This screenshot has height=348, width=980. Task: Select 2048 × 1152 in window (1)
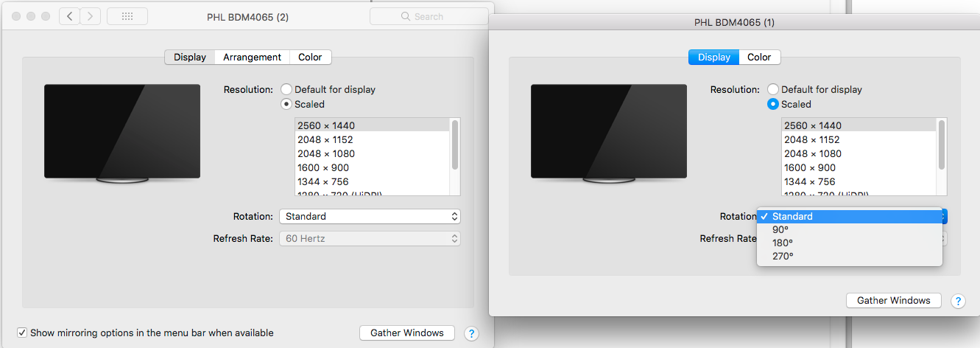(x=859, y=139)
